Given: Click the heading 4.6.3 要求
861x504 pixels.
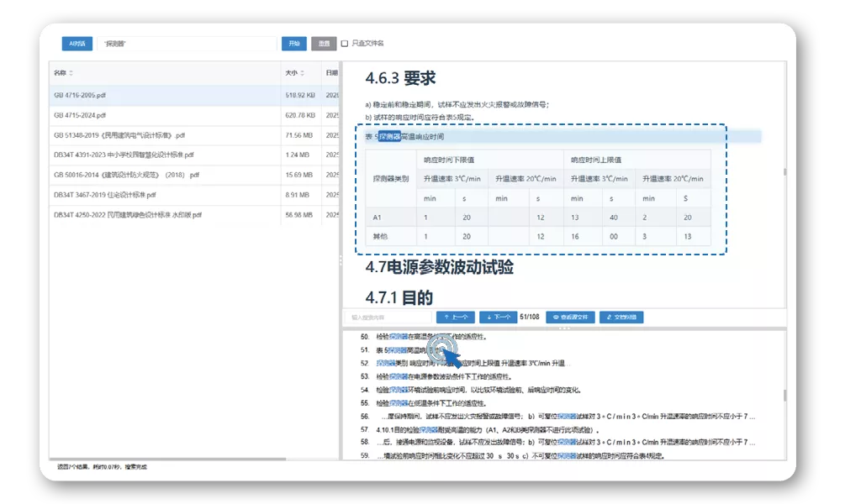Looking at the screenshot, I should tap(400, 78).
